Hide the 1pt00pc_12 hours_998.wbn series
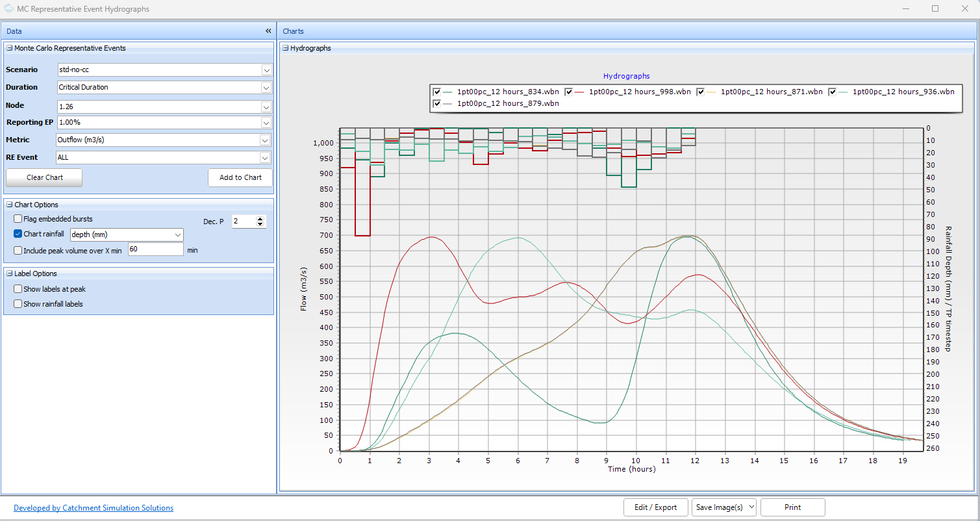This screenshot has width=980, height=521. tap(569, 92)
